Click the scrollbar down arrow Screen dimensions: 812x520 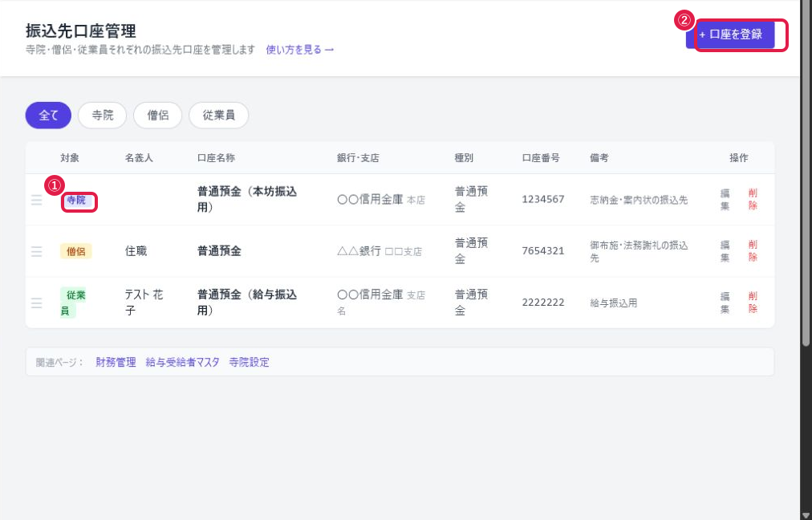[x=806, y=515]
